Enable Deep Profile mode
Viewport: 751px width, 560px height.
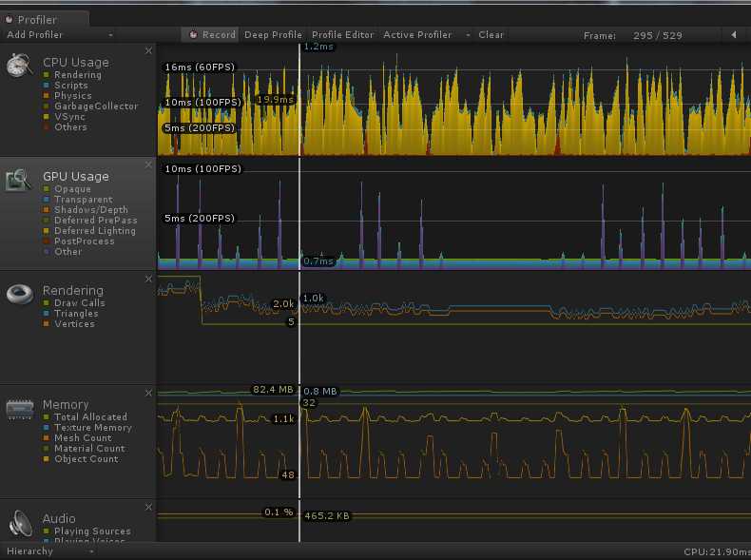(x=273, y=34)
